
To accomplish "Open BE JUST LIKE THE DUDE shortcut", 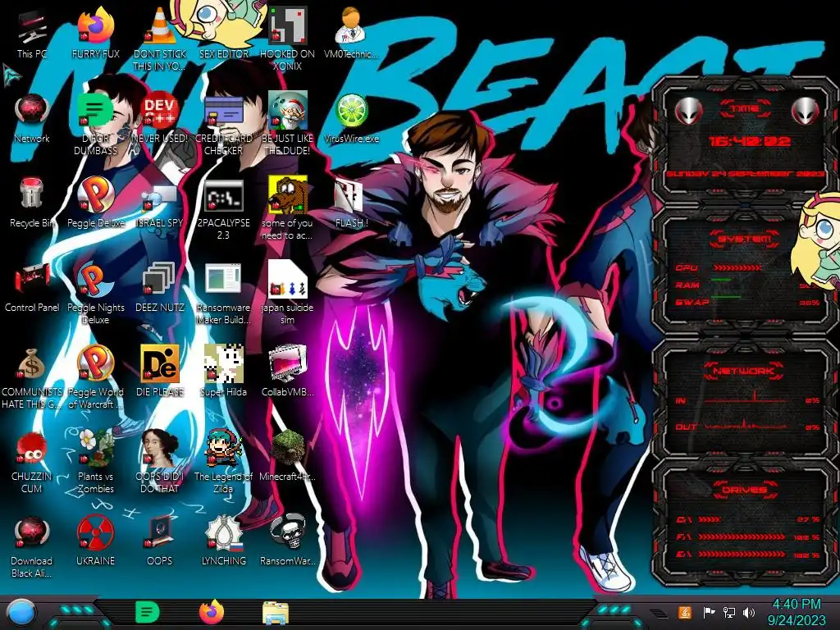I will (288, 125).
